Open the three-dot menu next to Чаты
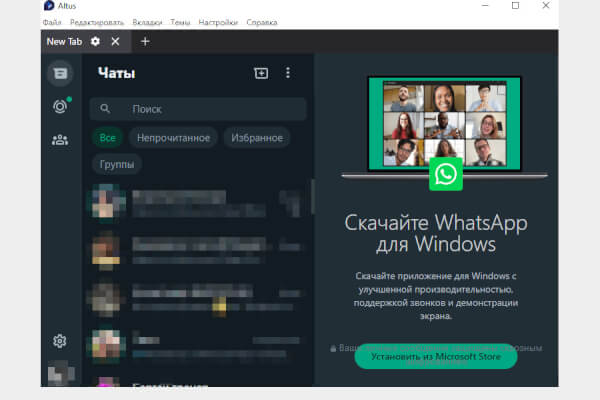600x400 pixels. tap(288, 73)
